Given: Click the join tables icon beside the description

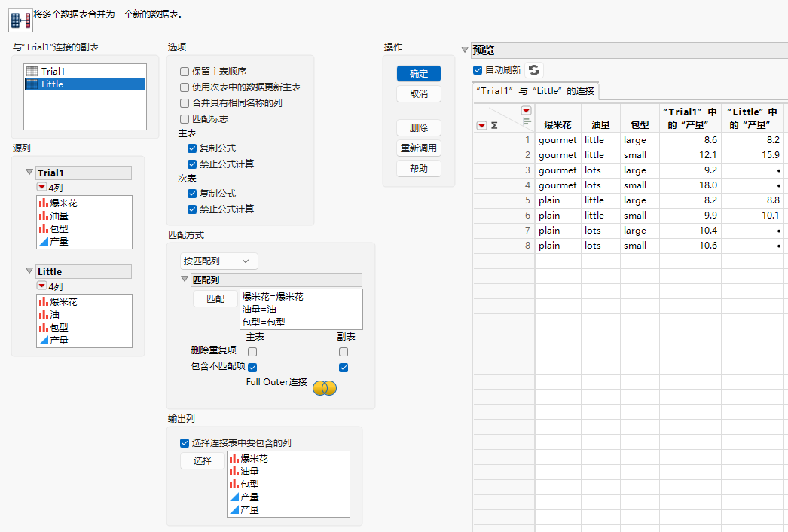Looking at the screenshot, I should click(20, 20).
